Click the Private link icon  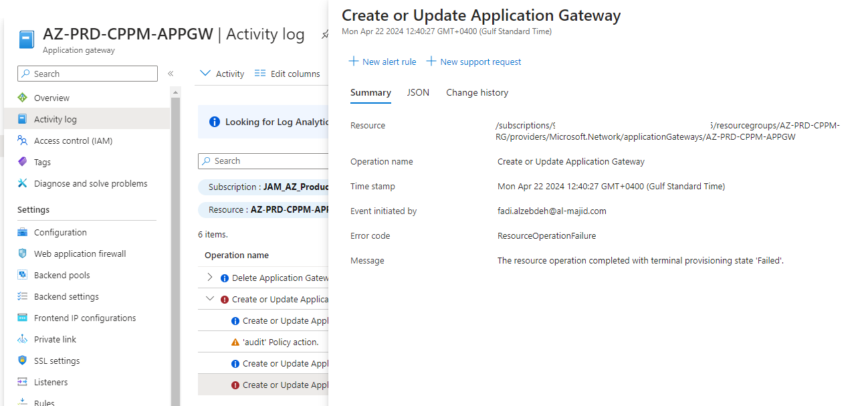(x=23, y=339)
